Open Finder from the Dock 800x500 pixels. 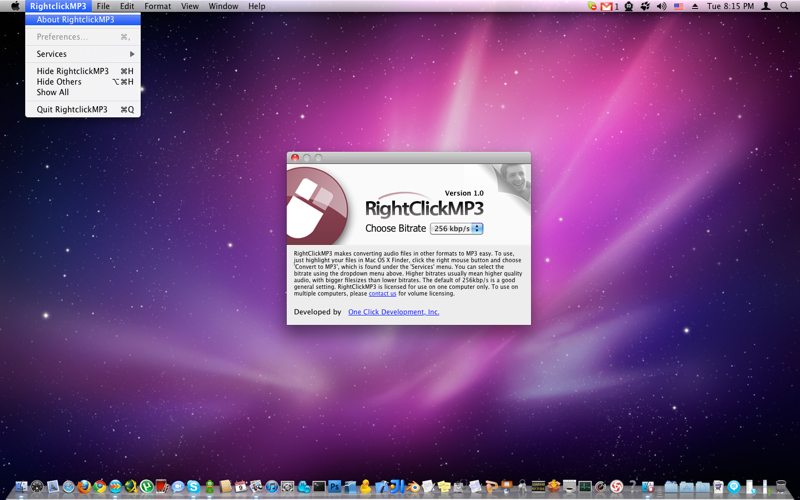[x=21, y=487]
